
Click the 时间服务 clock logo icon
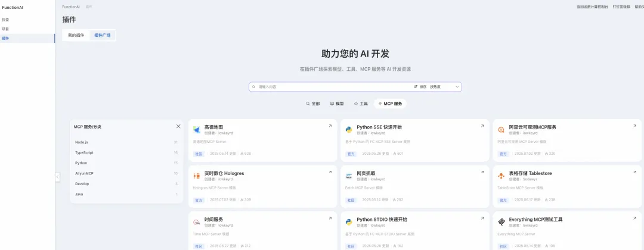tap(196, 222)
